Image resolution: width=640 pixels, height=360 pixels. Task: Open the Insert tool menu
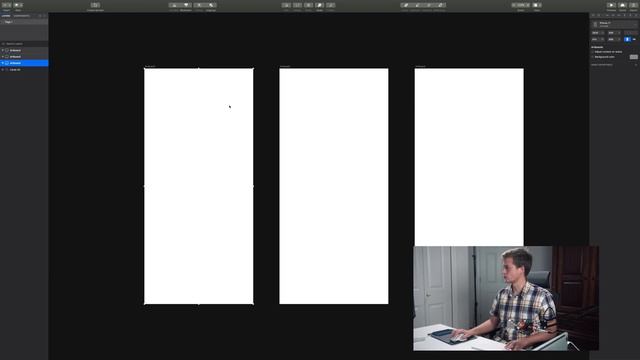[x=7, y=5]
